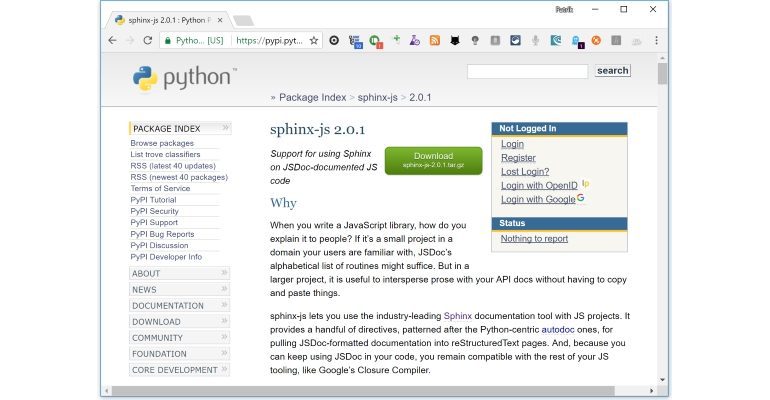770x400 pixels.
Task: Focus the search text field
Action: tap(526, 71)
